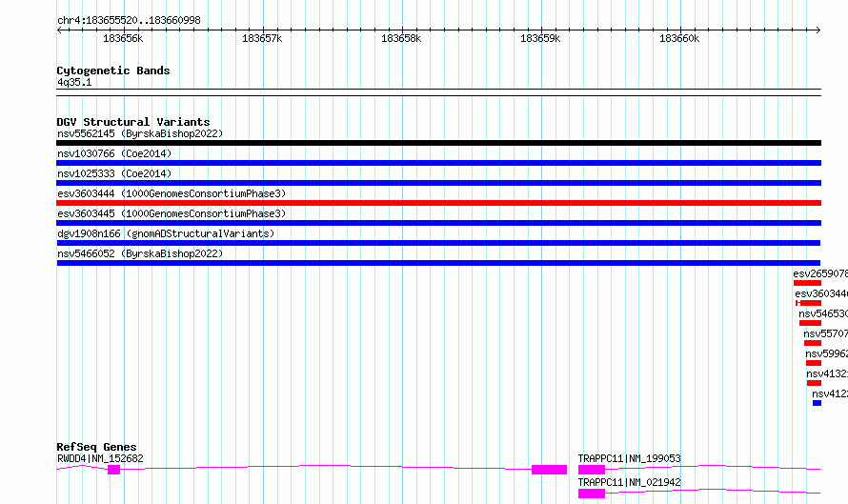Viewport: 848px width, 504px height.
Task: Open the nsv1030766 (Coe2014) label
Action: tap(114, 153)
